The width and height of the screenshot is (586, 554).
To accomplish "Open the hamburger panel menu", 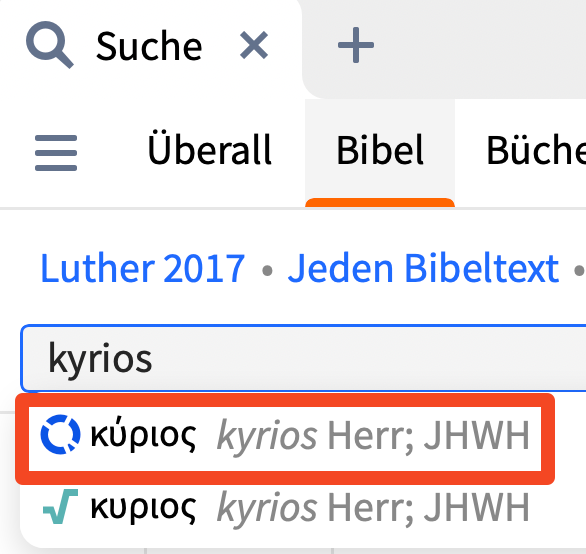I will click(56, 153).
